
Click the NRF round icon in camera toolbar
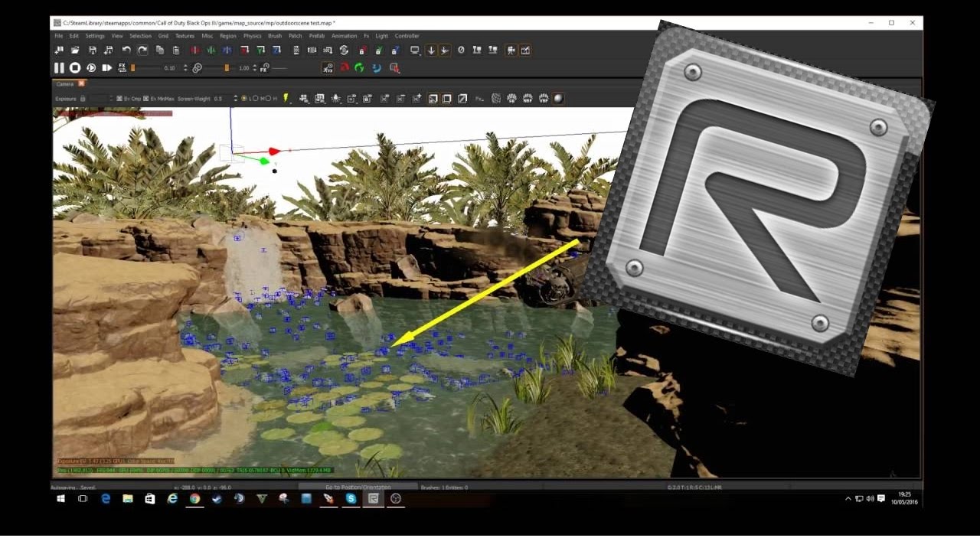coord(528,99)
